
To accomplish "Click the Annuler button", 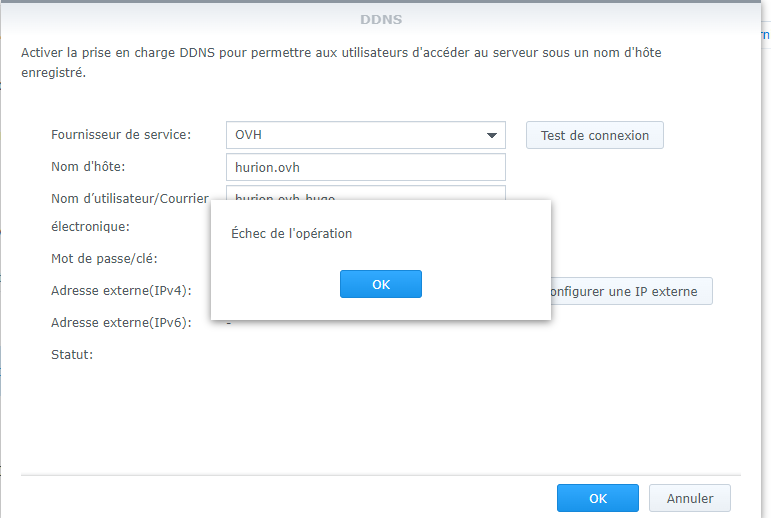I will click(689, 498).
